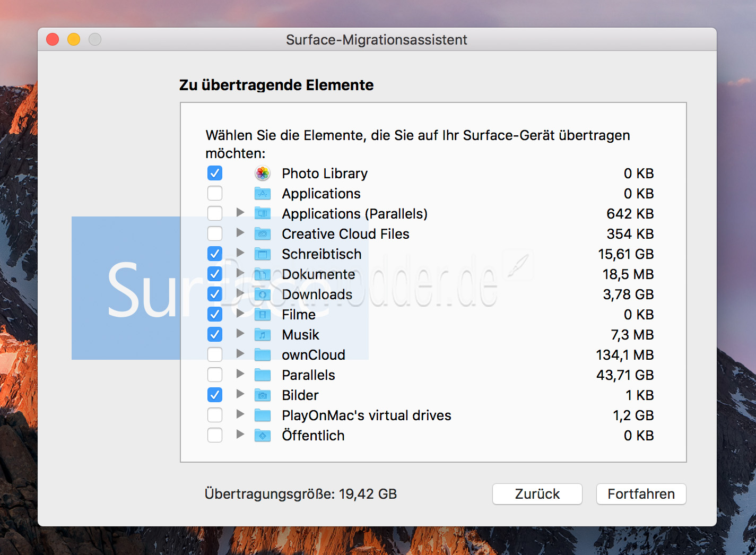Click the Creative Cloud Files label
The width and height of the screenshot is (756, 555).
point(345,234)
